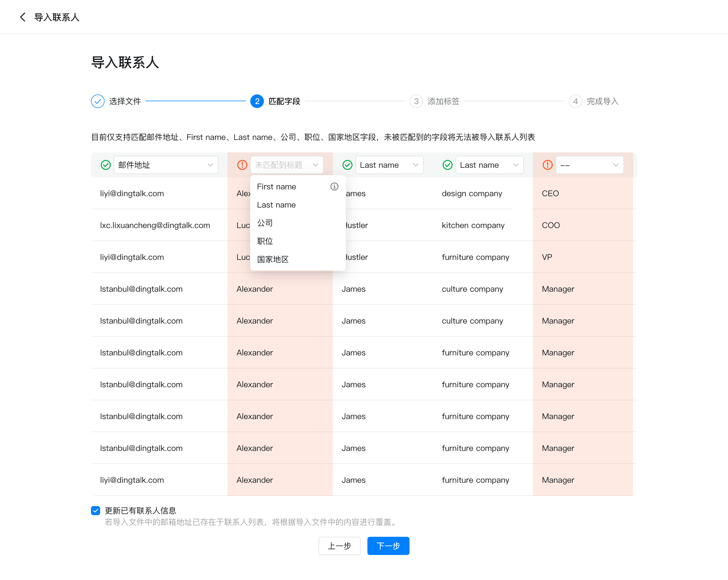
Task: Click the back arrow icon at top
Action: [23, 17]
